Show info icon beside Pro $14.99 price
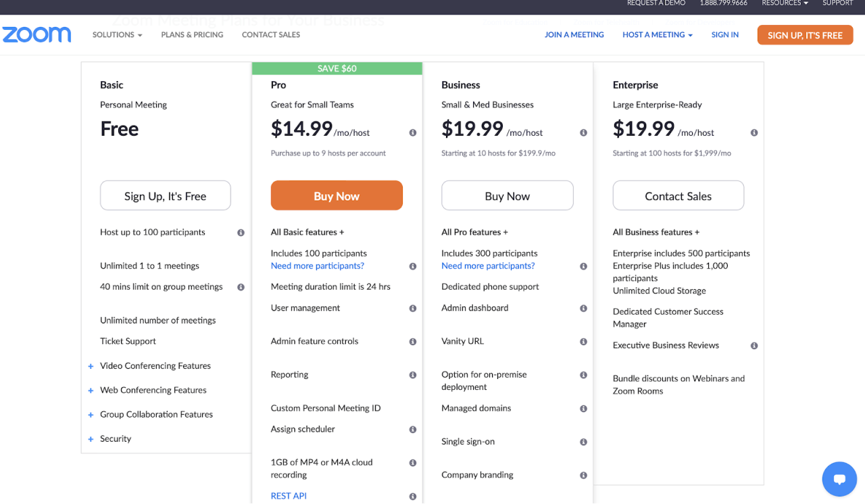865x504 pixels. (413, 133)
